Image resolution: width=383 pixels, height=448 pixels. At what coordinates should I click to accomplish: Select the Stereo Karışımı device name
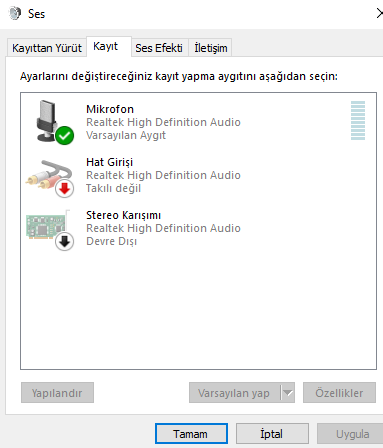[124, 215]
